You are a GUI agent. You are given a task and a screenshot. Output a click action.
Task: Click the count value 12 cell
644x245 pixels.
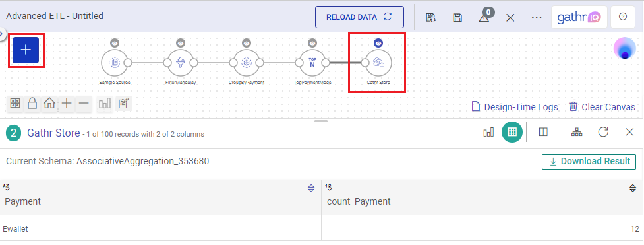[x=483, y=228]
